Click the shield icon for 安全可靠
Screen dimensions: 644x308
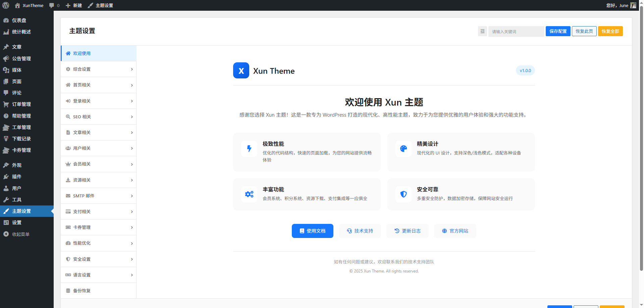[x=403, y=194]
